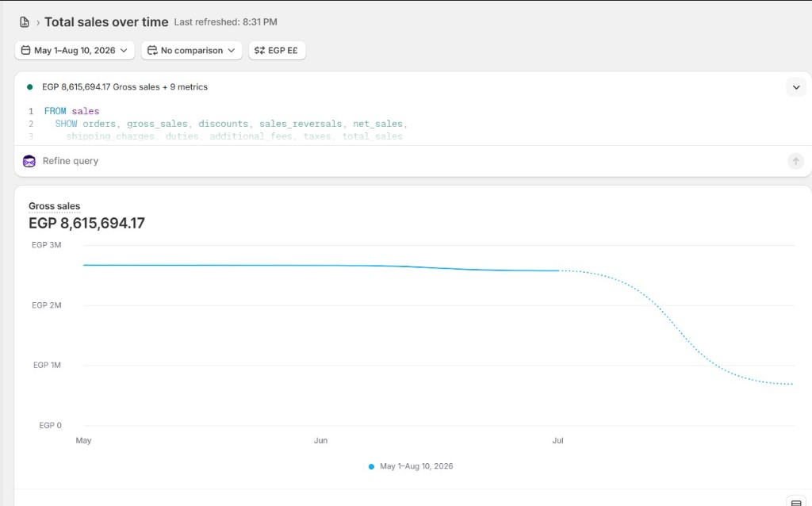Click the calendar icon in date range button
Screen dimensions: 812x506
(25, 50)
